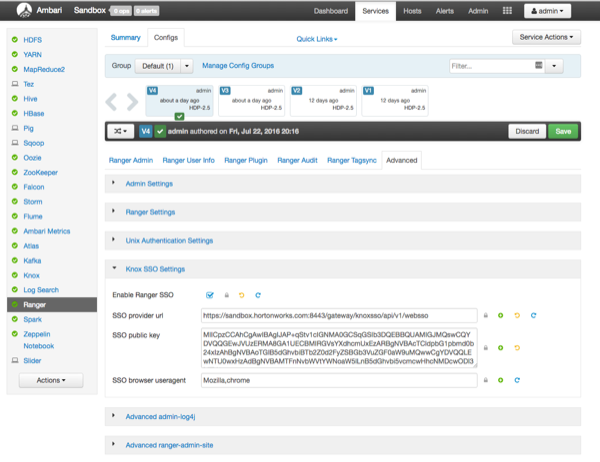Open Manage Config Groups link
Screen dimensions: 600x462
(x=238, y=65)
